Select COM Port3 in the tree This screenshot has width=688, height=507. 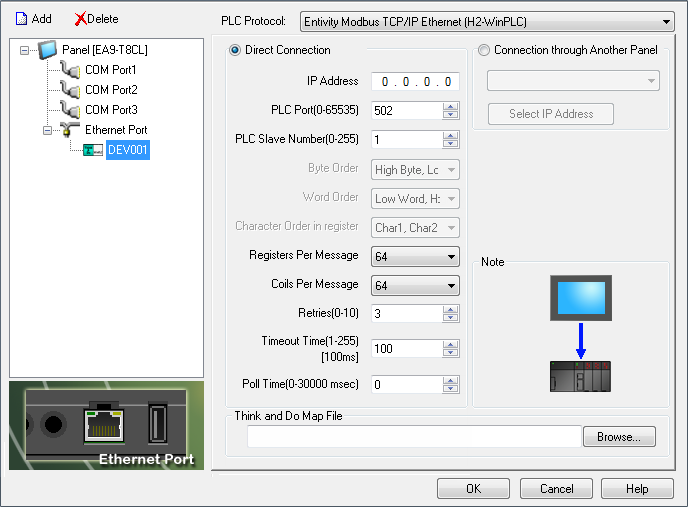point(110,110)
